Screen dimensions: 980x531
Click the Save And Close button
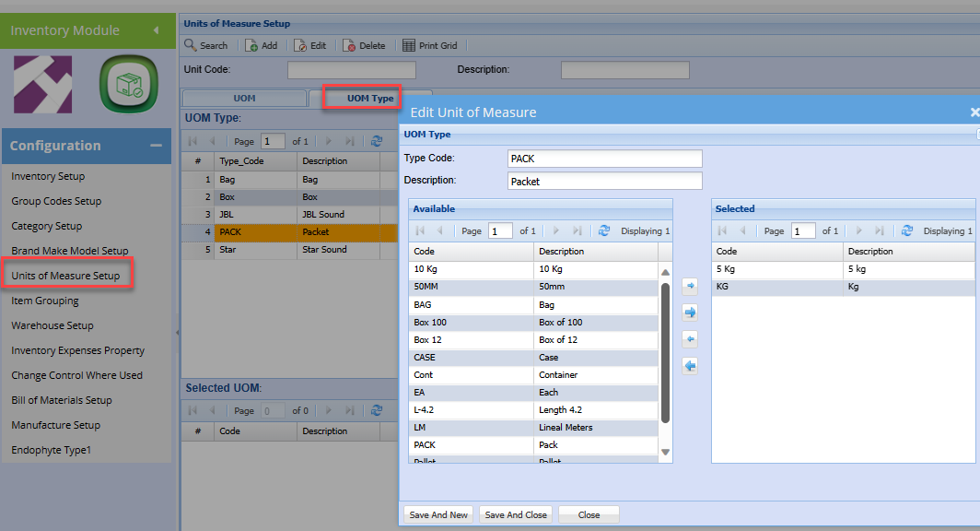click(515, 514)
